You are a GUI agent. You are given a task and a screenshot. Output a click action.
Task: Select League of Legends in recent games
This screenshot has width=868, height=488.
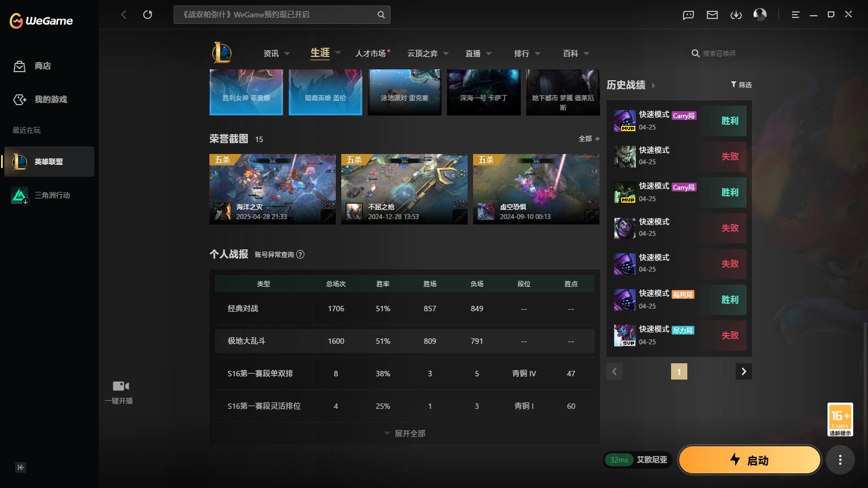tap(49, 162)
